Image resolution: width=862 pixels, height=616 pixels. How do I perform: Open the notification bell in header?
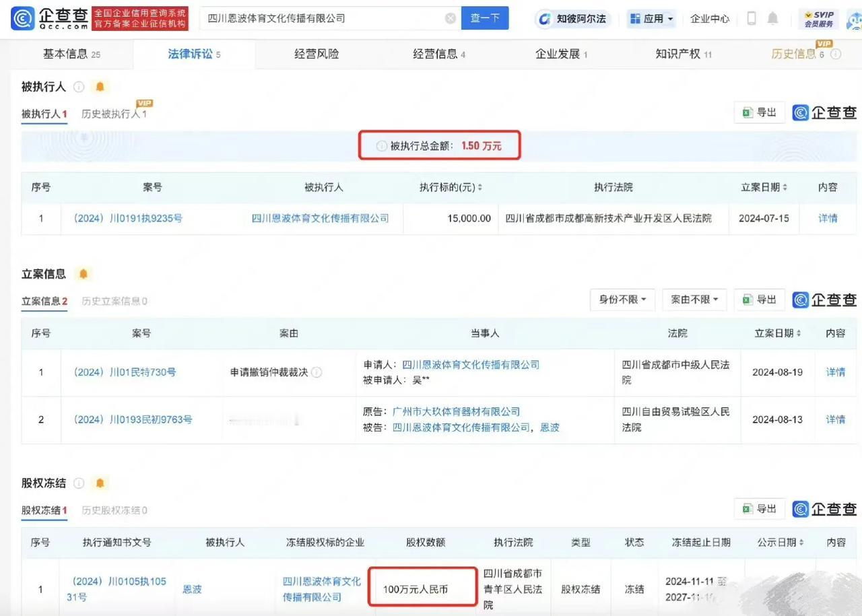pyautogui.click(x=772, y=18)
